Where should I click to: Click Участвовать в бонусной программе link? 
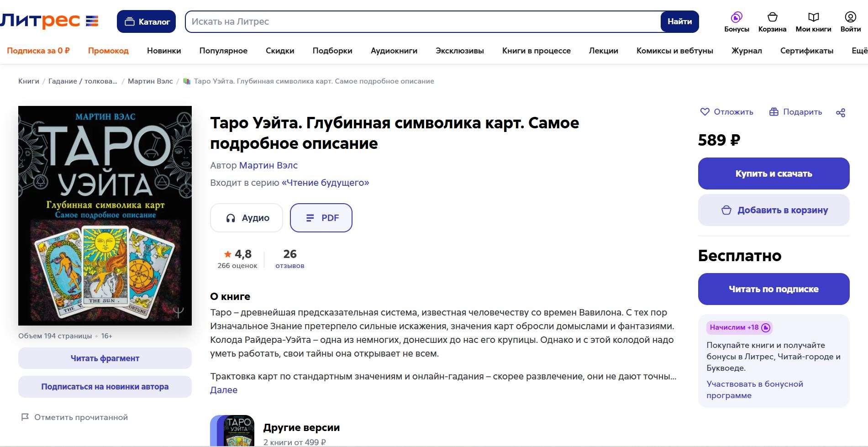point(755,389)
